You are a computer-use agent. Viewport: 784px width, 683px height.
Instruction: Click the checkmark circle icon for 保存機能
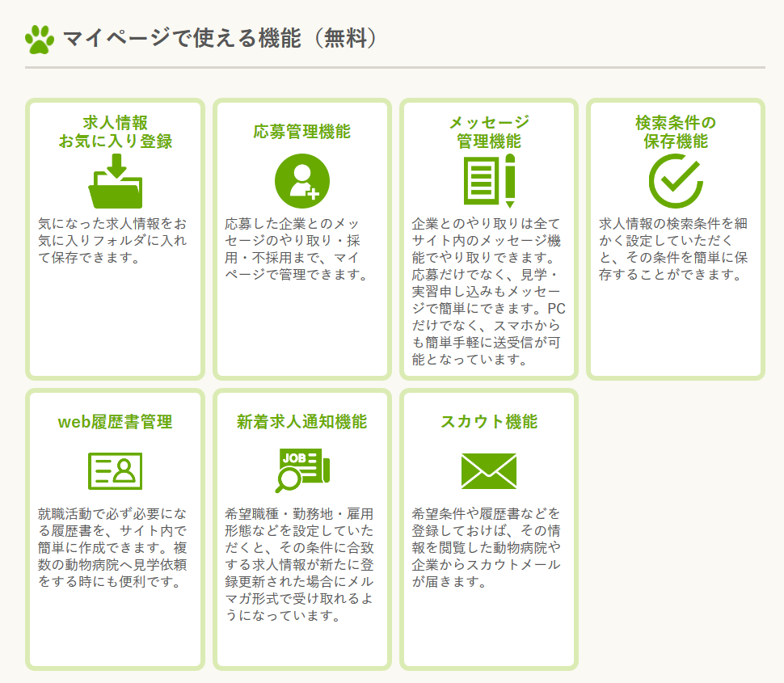tap(676, 181)
